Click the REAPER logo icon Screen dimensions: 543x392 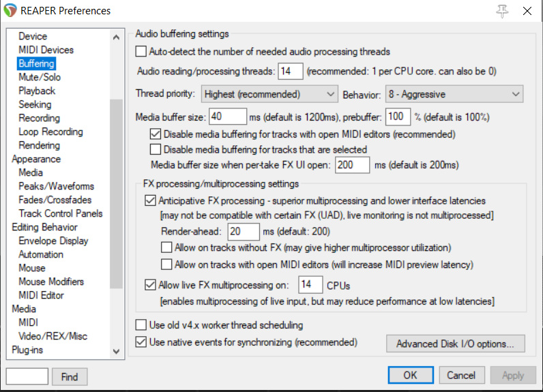point(11,11)
